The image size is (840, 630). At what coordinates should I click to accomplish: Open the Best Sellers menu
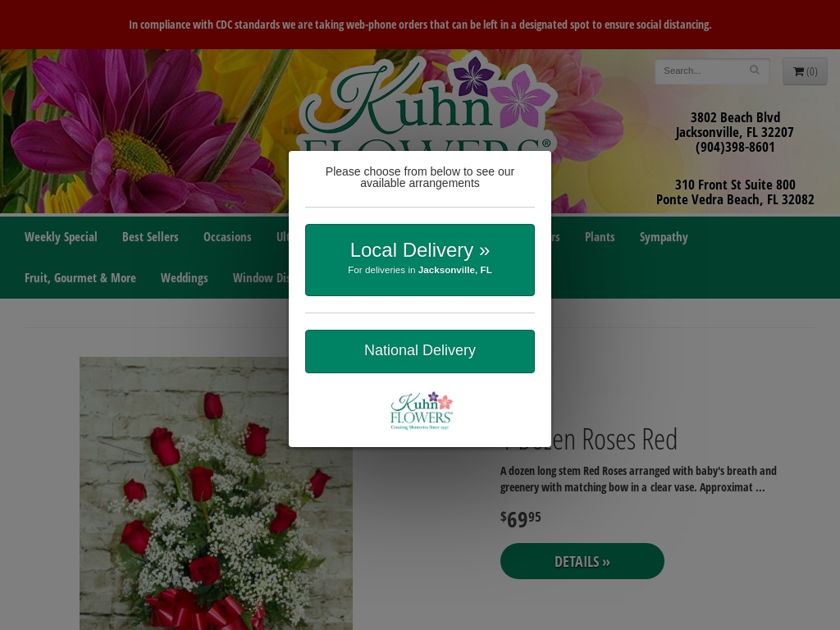[150, 237]
